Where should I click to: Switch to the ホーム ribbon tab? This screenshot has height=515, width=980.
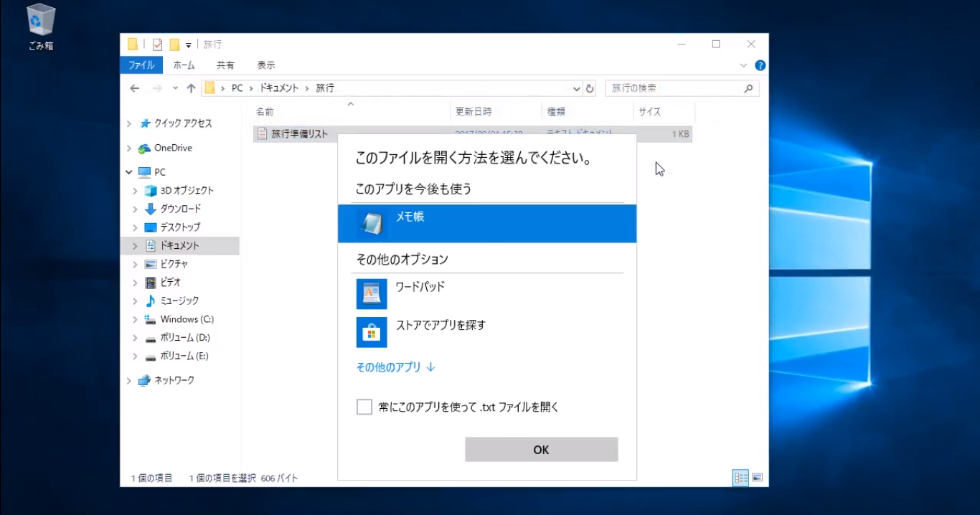point(184,65)
